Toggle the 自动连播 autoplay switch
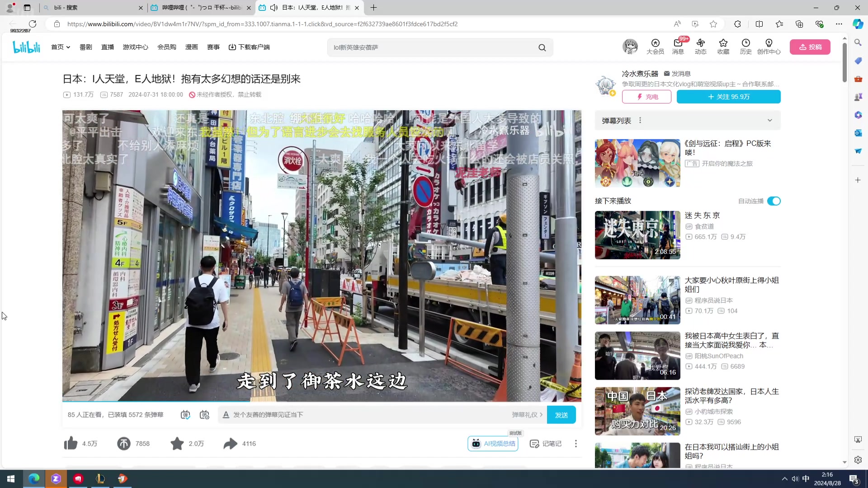The height and width of the screenshot is (488, 868). 774,201
